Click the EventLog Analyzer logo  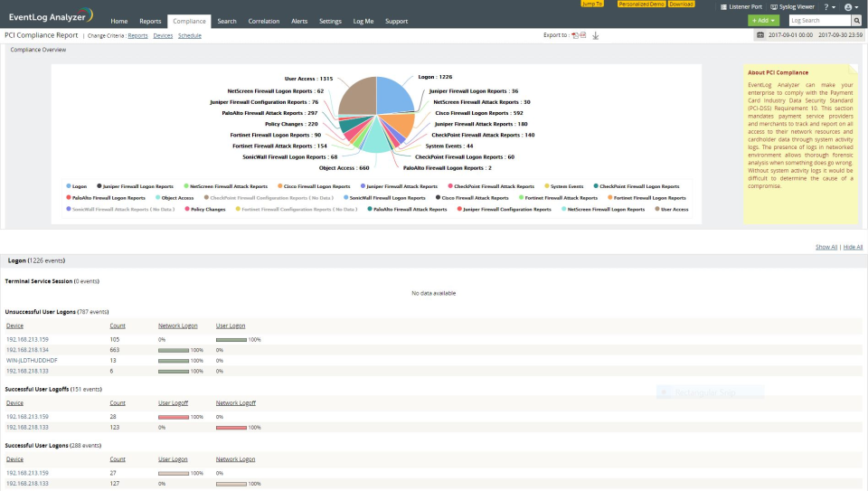(51, 16)
